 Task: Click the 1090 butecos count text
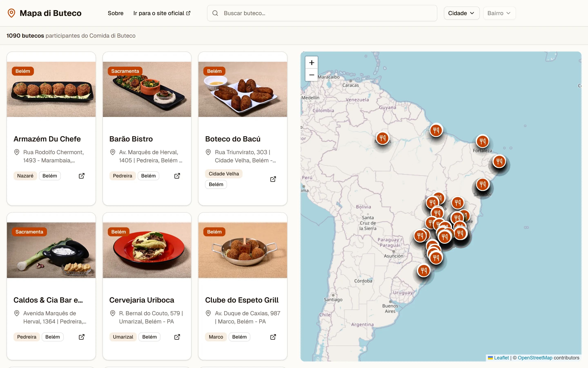25,36
